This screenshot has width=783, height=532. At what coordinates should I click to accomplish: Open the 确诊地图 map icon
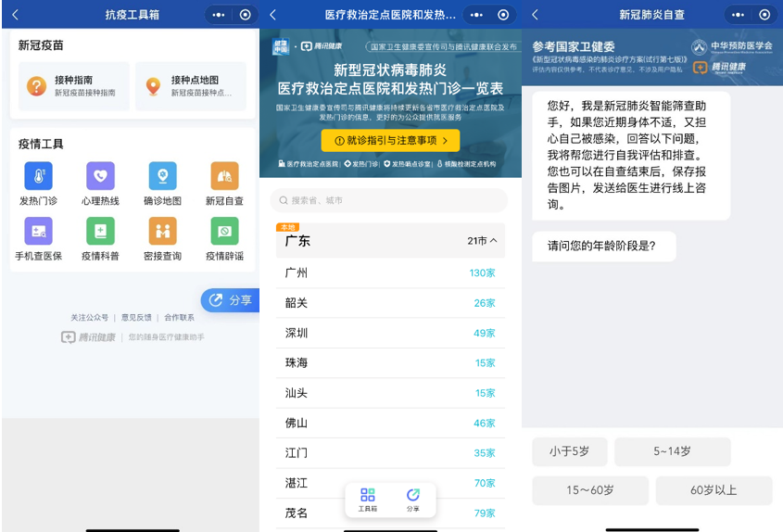pyautogui.click(x=163, y=176)
